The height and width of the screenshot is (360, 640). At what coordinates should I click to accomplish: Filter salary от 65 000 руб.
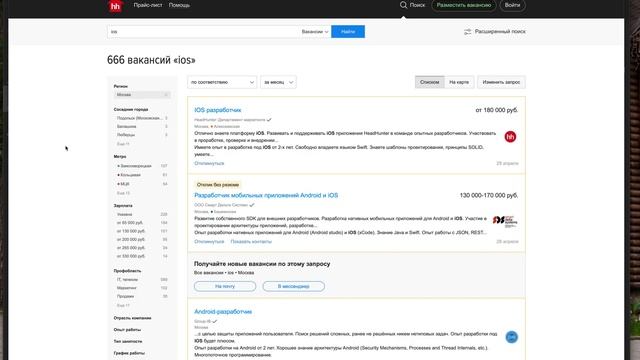tap(130, 223)
